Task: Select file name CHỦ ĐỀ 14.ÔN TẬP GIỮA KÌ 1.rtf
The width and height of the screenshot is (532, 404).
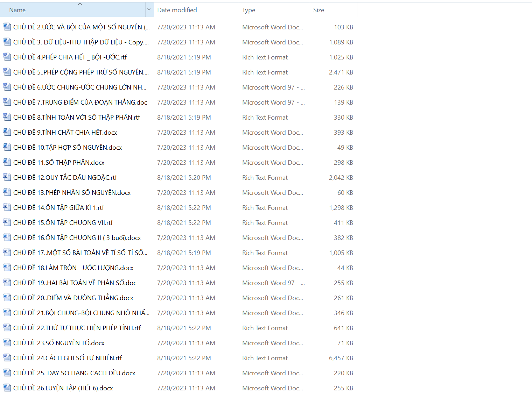Action: coord(59,207)
